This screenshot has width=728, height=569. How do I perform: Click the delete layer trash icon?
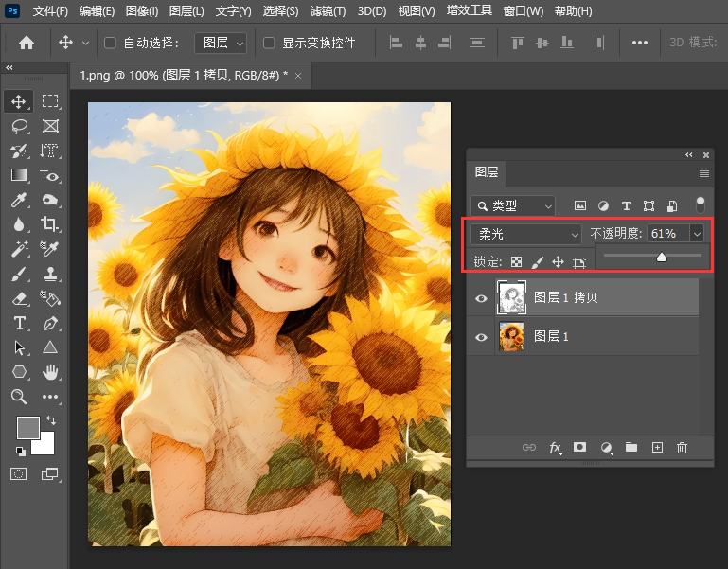tap(682, 448)
